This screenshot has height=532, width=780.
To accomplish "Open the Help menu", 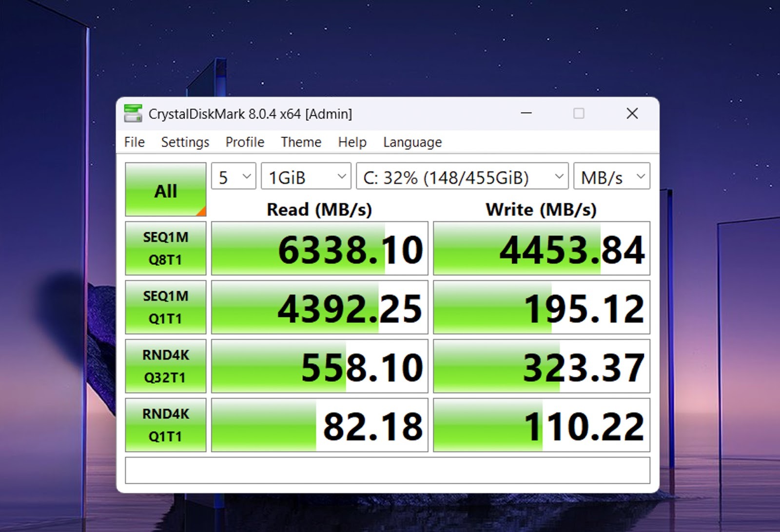I will [352, 142].
